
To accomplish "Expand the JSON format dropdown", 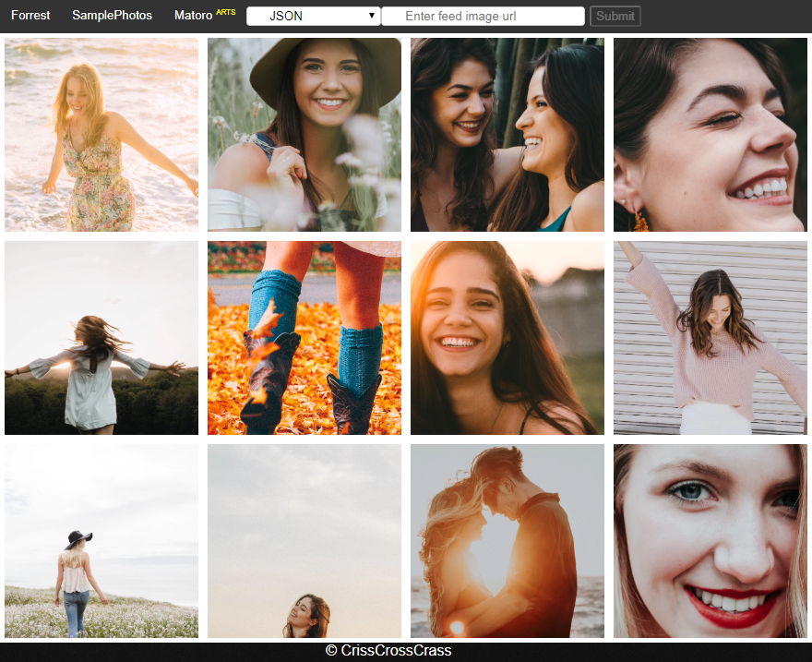I will (314, 16).
